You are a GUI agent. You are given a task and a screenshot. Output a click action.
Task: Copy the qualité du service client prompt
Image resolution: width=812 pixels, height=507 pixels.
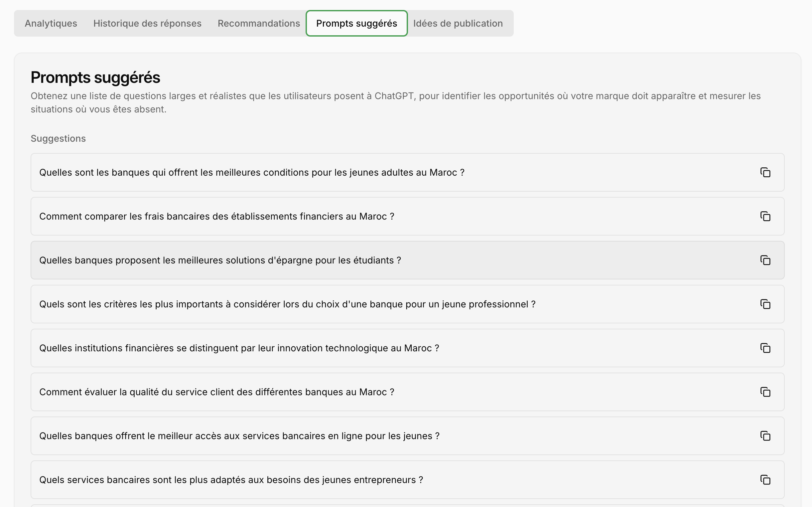pyautogui.click(x=765, y=392)
